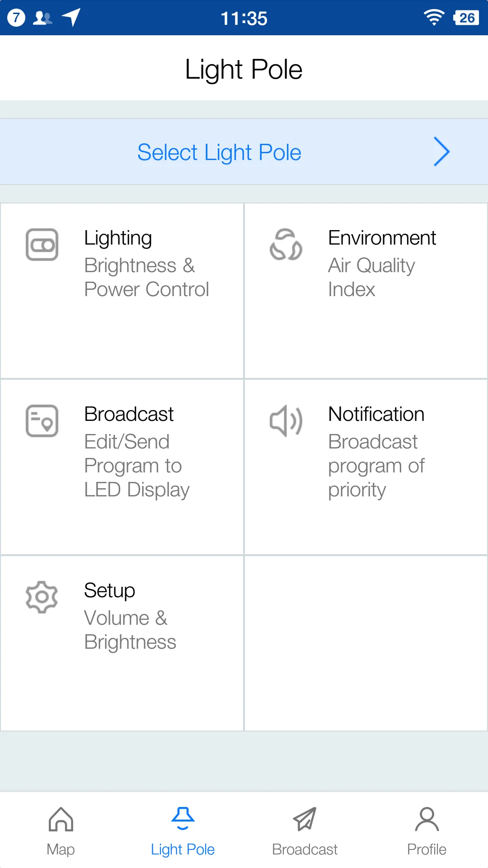Click the Broadcast paper plane icon
The width and height of the screenshot is (488, 868).
click(x=305, y=819)
